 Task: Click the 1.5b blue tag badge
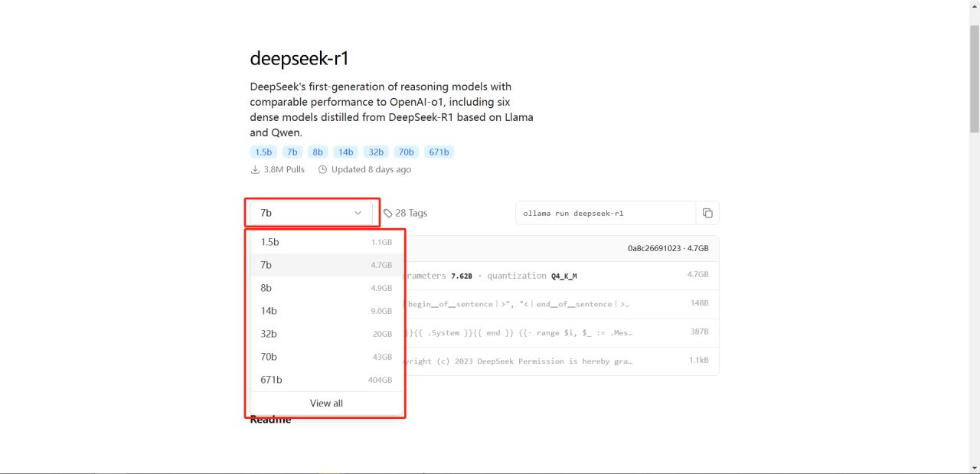pyautogui.click(x=263, y=152)
